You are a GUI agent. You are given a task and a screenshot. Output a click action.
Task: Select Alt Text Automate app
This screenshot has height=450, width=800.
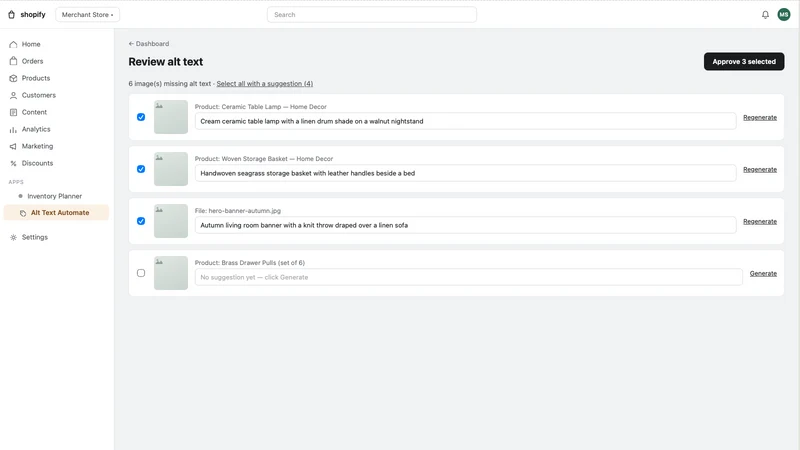pyautogui.click(x=56, y=213)
